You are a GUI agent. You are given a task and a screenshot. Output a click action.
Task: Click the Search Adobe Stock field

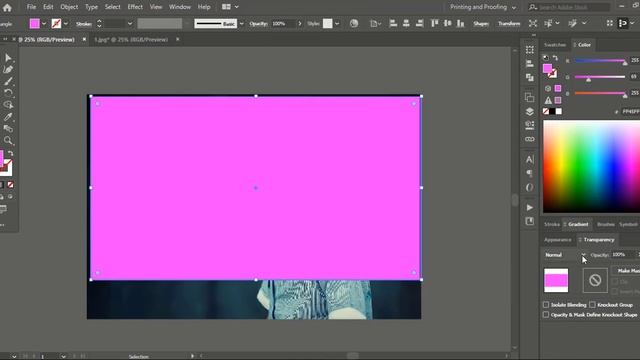tap(569, 7)
